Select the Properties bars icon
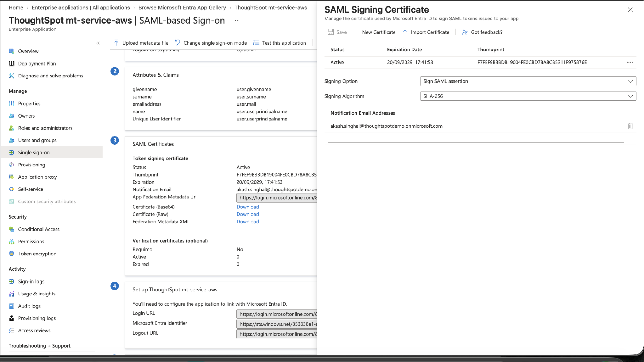This screenshot has width=644, height=362. [x=11, y=103]
